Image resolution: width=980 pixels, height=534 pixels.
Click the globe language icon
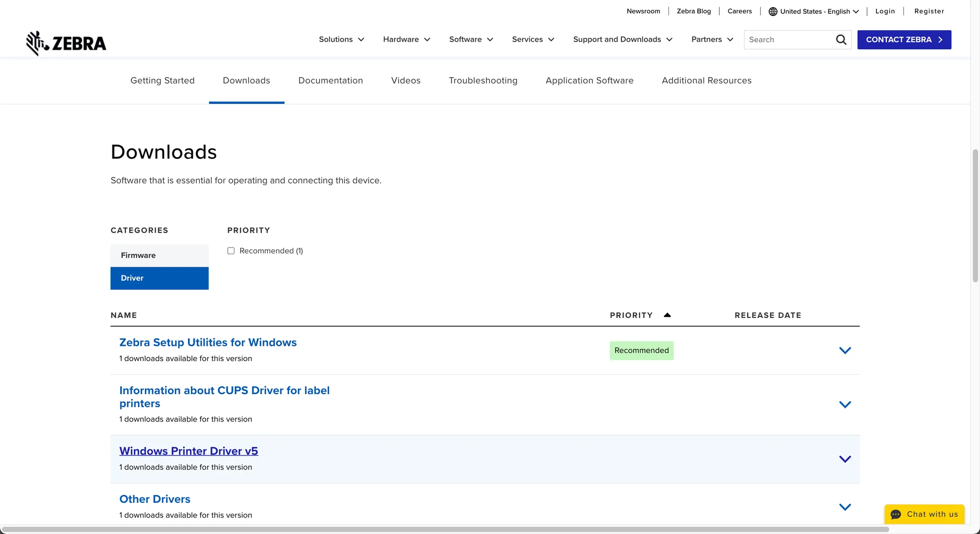coord(773,11)
